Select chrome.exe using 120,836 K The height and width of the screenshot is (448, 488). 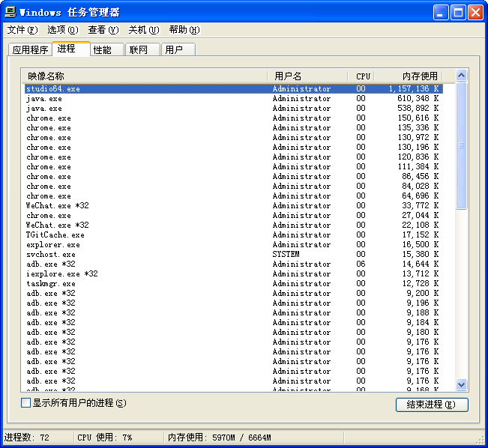(x=234, y=157)
